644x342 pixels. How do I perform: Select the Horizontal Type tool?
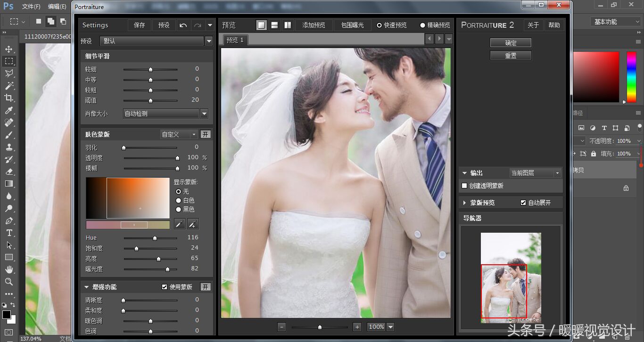[x=9, y=233]
